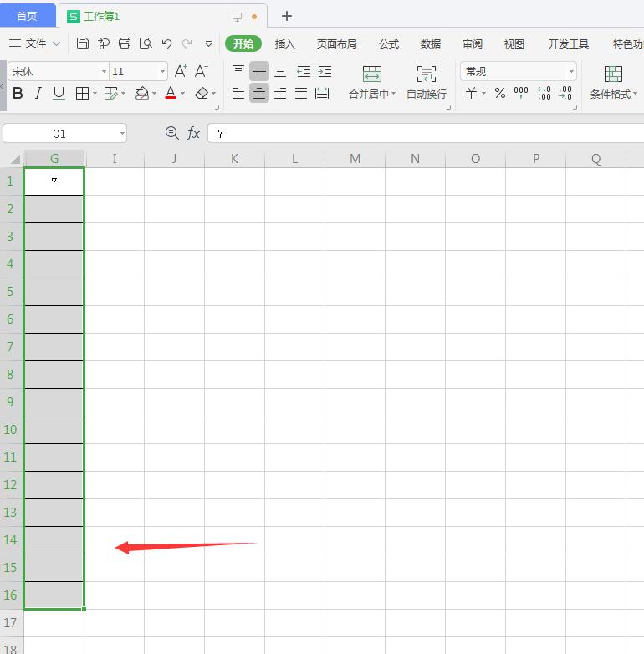
Task: Open the 公式 (Formulas) tab
Action: pyautogui.click(x=389, y=43)
